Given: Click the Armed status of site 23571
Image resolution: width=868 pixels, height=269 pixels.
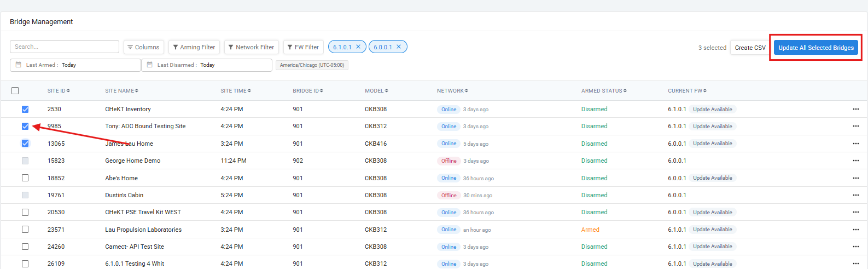Looking at the screenshot, I should click(x=590, y=230).
